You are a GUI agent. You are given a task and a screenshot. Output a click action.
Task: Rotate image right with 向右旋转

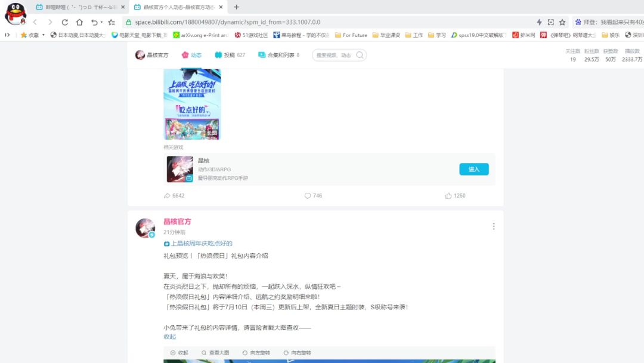tap(297, 353)
